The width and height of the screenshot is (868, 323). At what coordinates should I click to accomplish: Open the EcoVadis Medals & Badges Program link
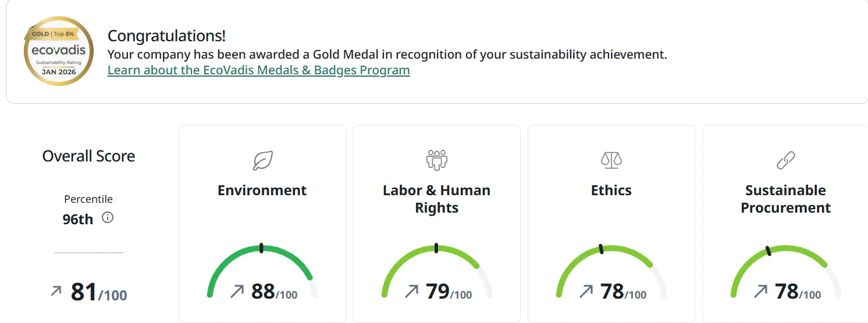(x=258, y=70)
